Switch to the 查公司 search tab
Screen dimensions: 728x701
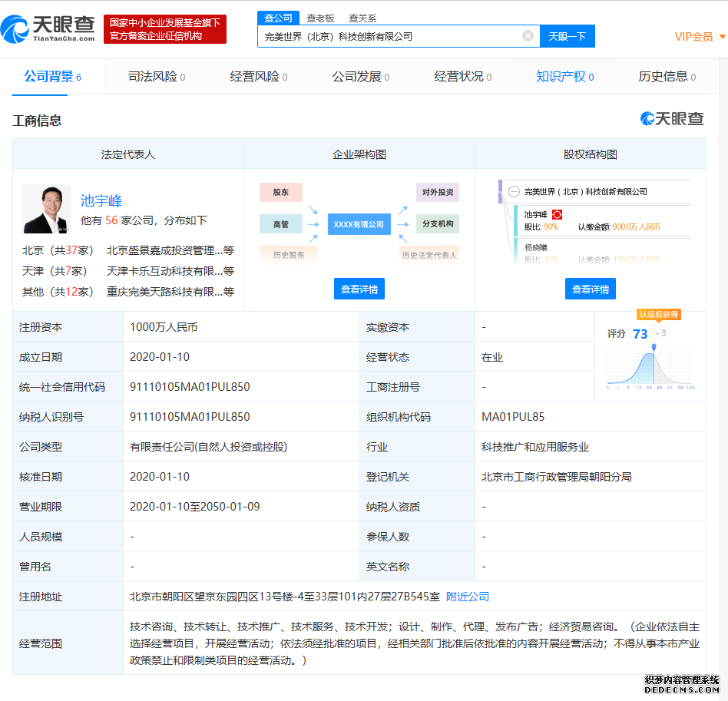point(278,18)
